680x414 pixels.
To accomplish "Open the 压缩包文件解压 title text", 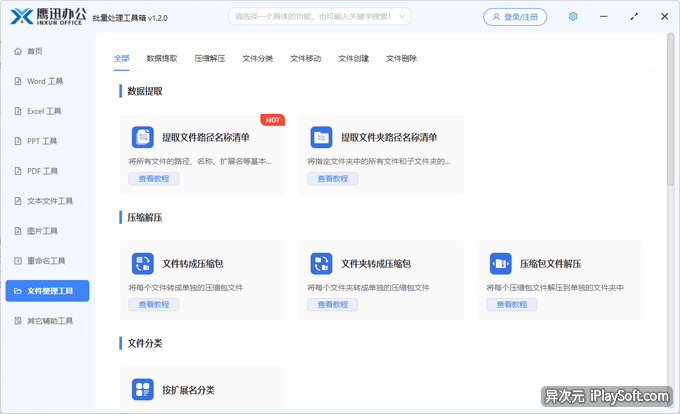I will click(x=551, y=264).
